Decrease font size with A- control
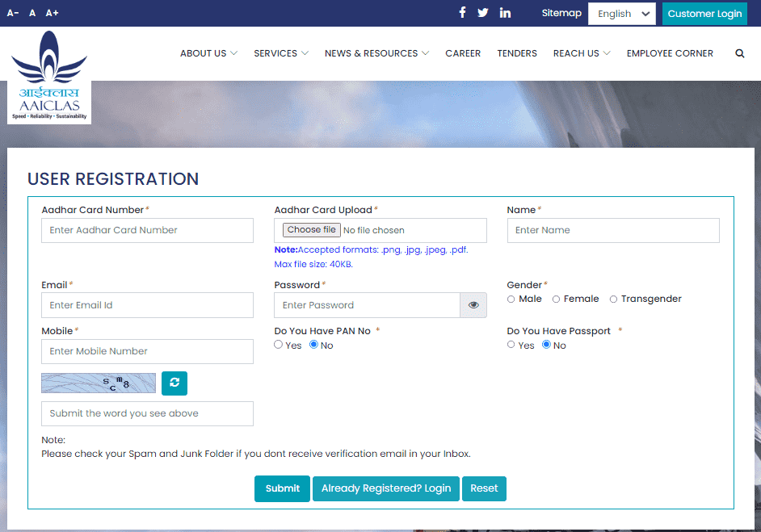The width and height of the screenshot is (761, 532). tap(13, 13)
